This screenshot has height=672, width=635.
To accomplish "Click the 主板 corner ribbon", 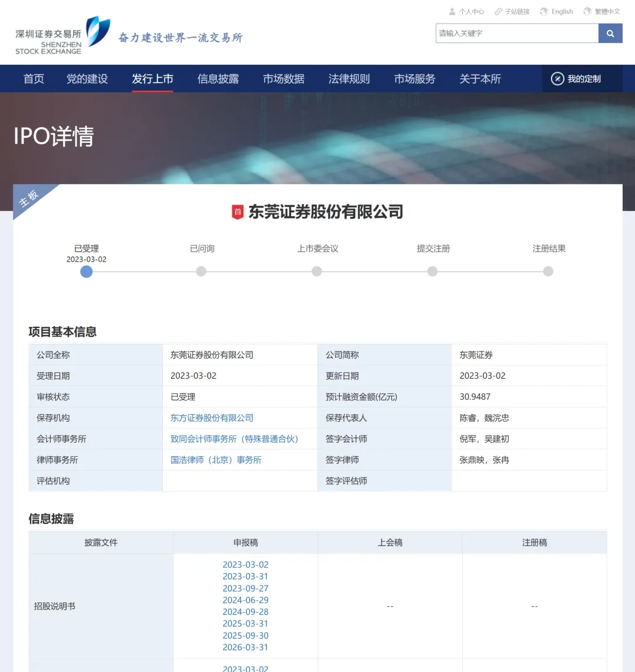I will click(29, 198).
